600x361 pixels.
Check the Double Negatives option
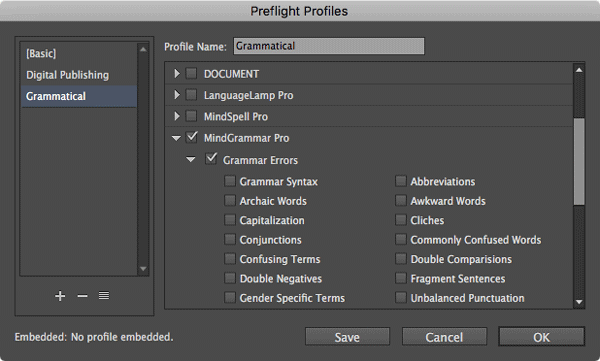click(230, 278)
